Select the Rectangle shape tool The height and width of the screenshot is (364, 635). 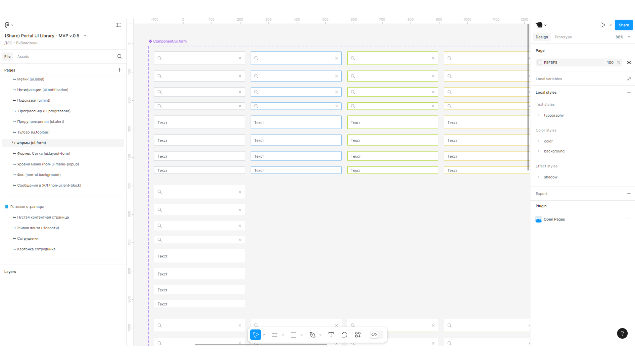click(x=293, y=335)
